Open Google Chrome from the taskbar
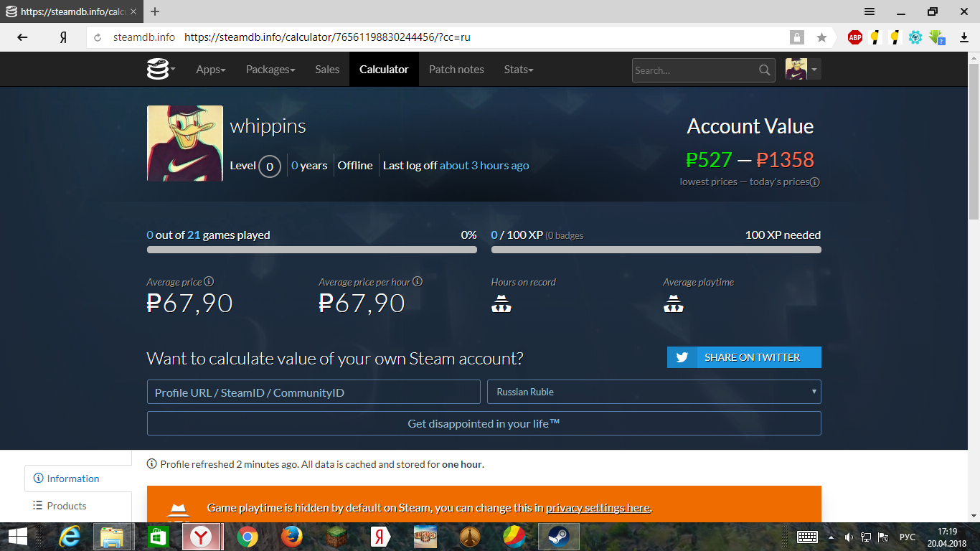980x551 pixels. pos(248,536)
